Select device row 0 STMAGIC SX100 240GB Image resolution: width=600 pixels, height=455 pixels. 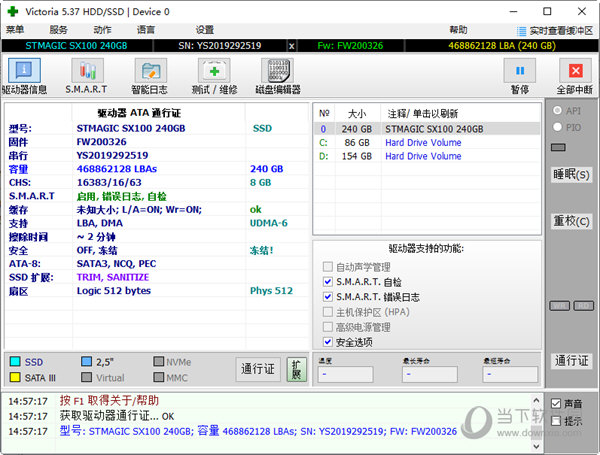coord(427,129)
